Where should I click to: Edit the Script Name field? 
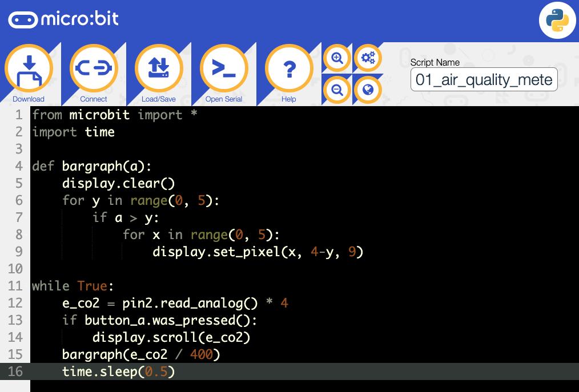[x=484, y=79]
